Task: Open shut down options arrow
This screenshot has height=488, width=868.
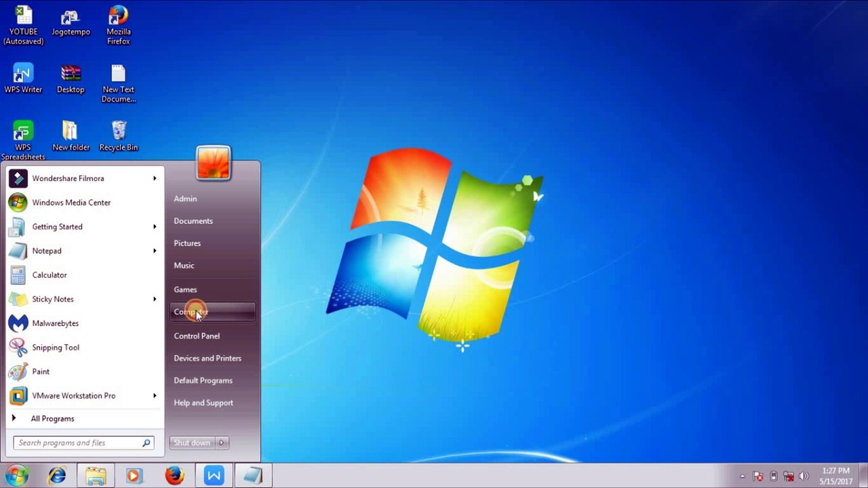Action: pyautogui.click(x=221, y=443)
